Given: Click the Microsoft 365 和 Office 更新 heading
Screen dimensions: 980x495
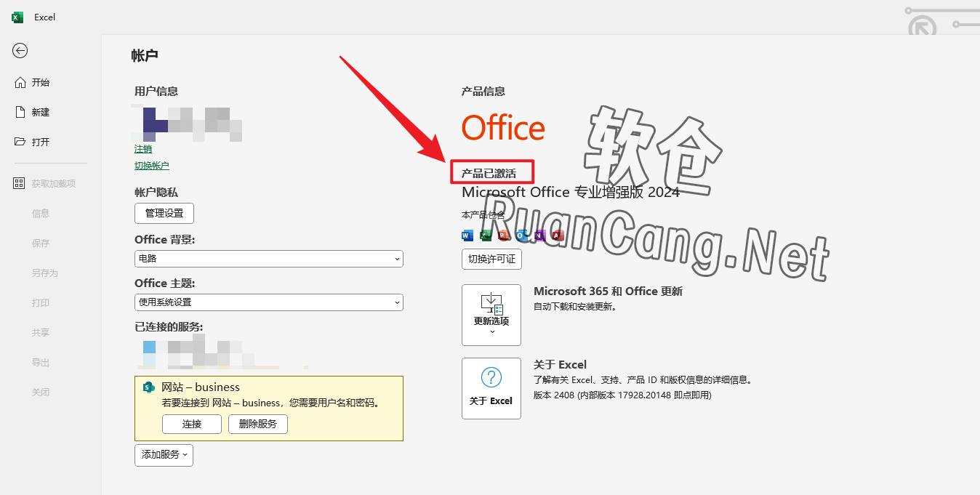Looking at the screenshot, I should click(608, 291).
